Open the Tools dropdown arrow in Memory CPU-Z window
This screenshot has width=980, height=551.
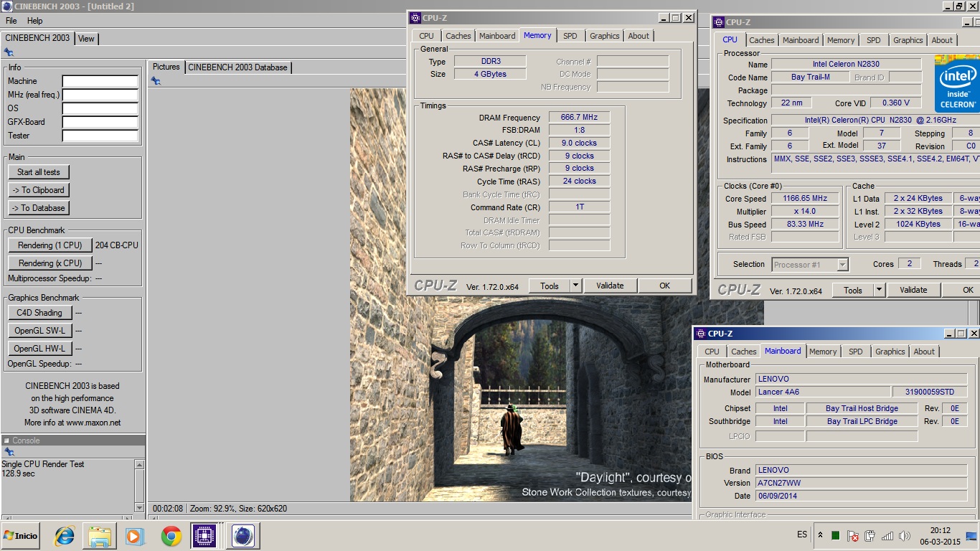tap(575, 286)
